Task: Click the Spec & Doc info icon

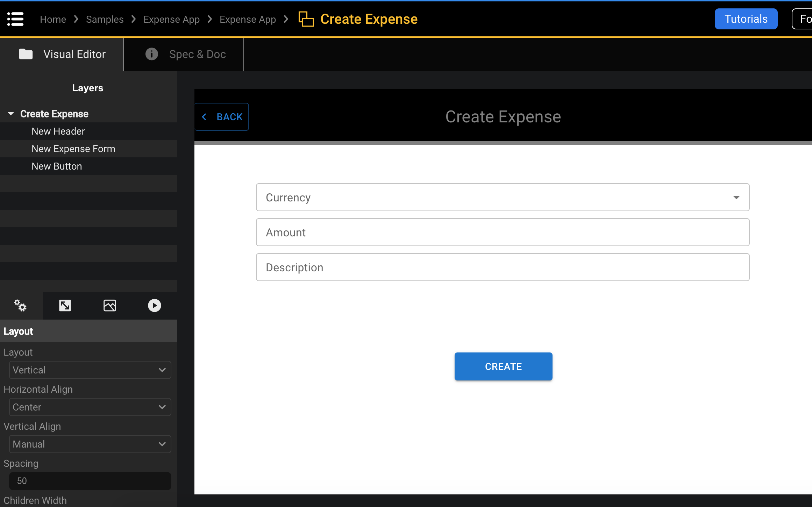Action: point(151,54)
